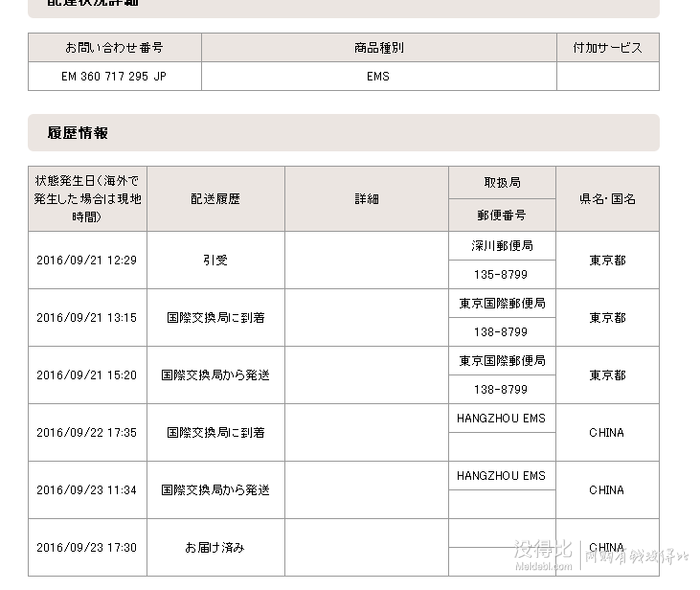Select the EMS product type cell

coord(378,76)
